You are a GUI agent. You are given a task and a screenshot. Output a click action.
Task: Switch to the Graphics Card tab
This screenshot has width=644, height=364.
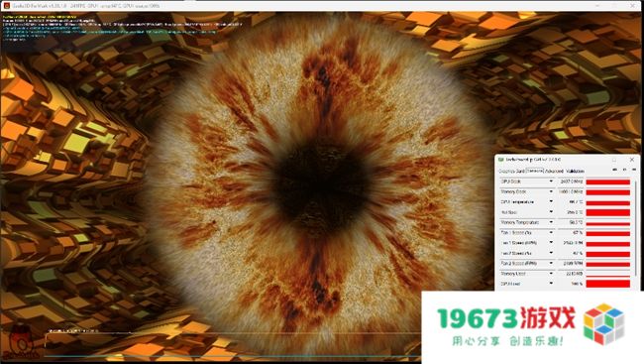pos(512,171)
